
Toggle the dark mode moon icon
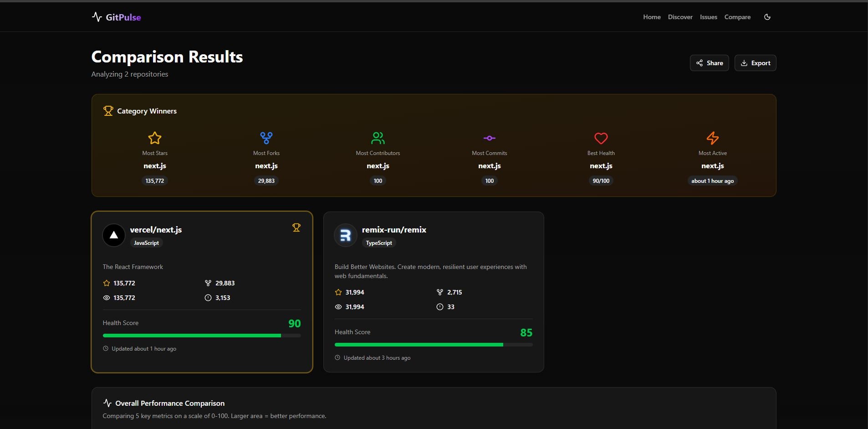pos(767,17)
